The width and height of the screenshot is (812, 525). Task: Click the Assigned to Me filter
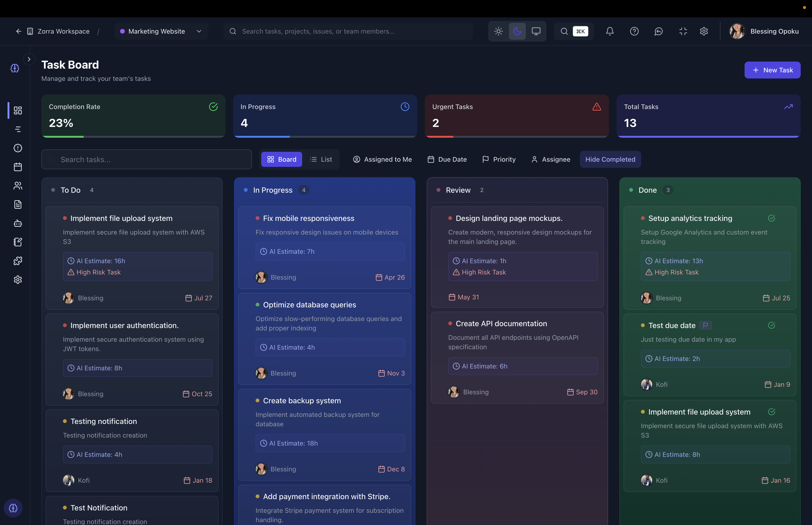tap(382, 159)
